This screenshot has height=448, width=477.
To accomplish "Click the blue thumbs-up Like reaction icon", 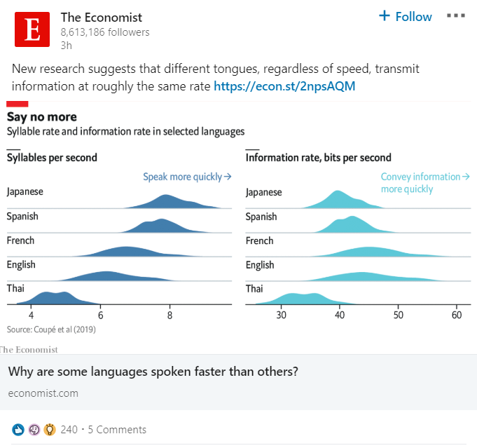I will click(19, 429).
